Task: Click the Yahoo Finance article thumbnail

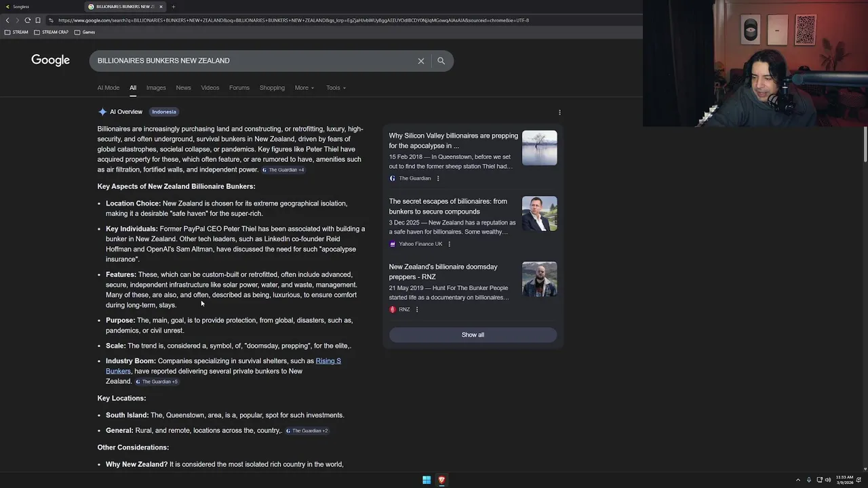Action: coord(540,213)
